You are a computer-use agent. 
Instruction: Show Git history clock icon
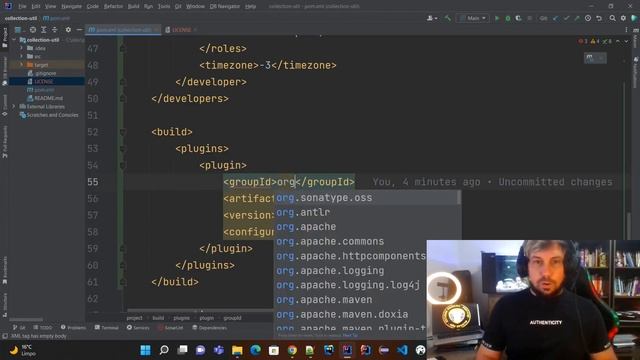[588, 18]
